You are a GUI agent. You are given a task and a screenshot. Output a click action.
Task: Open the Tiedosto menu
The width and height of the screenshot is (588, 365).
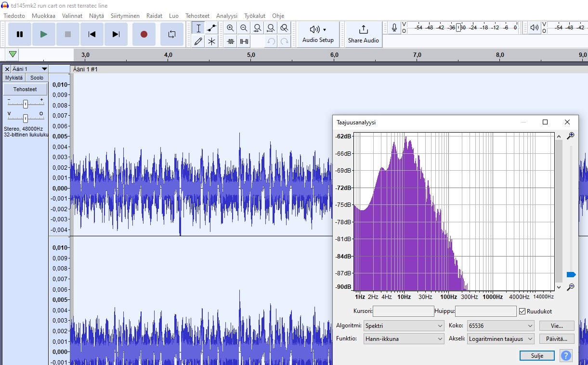click(x=14, y=16)
